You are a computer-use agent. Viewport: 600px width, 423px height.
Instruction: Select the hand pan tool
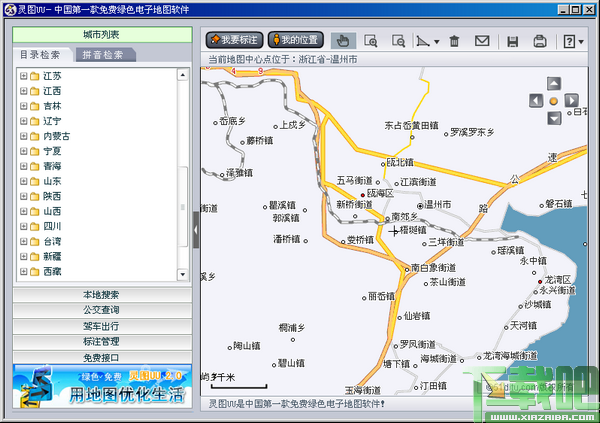(x=343, y=40)
